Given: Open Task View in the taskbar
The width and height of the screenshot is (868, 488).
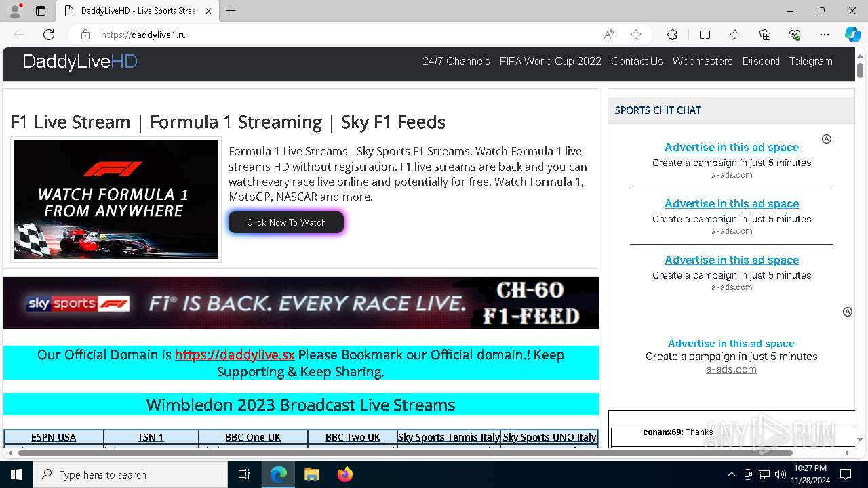Looking at the screenshot, I should [x=244, y=474].
